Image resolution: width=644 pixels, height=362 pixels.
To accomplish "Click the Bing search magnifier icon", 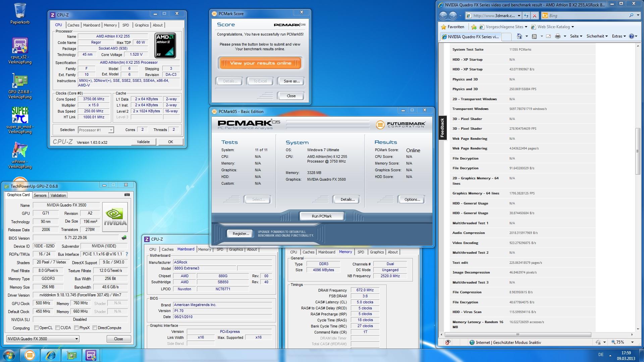I will (631, 15).
